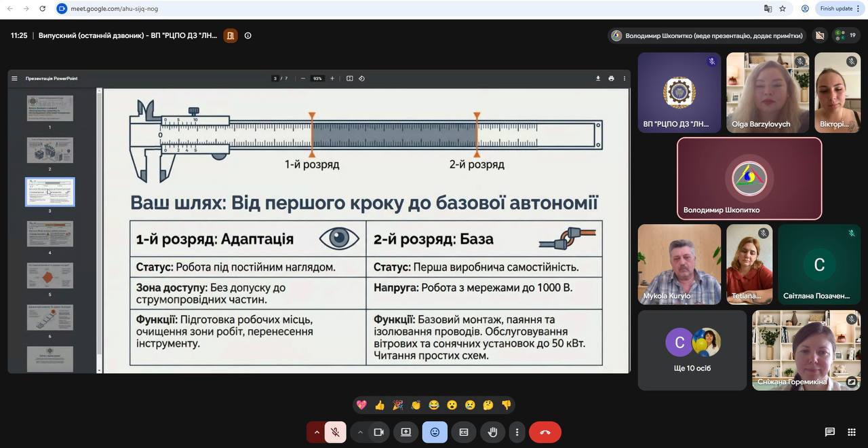The height and width of the screenshot is (448, 868).
Task: Go back in browser history
Action: (x=9, y=9)
